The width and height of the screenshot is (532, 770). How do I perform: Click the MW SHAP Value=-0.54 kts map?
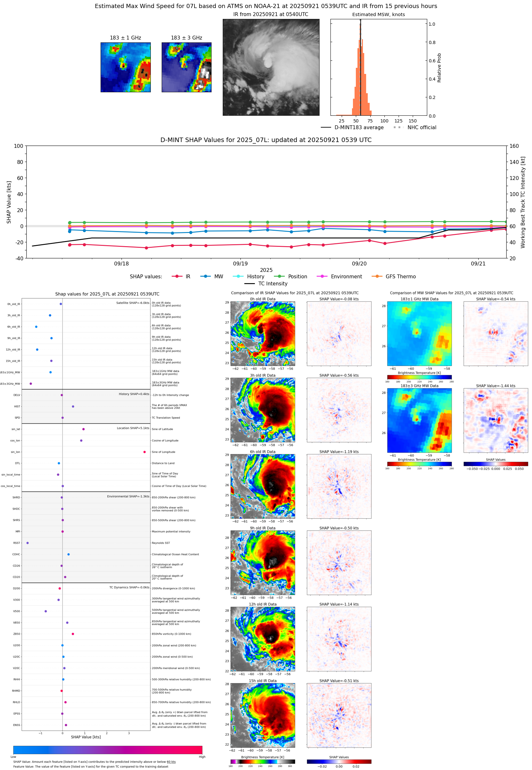click(496, 334)
